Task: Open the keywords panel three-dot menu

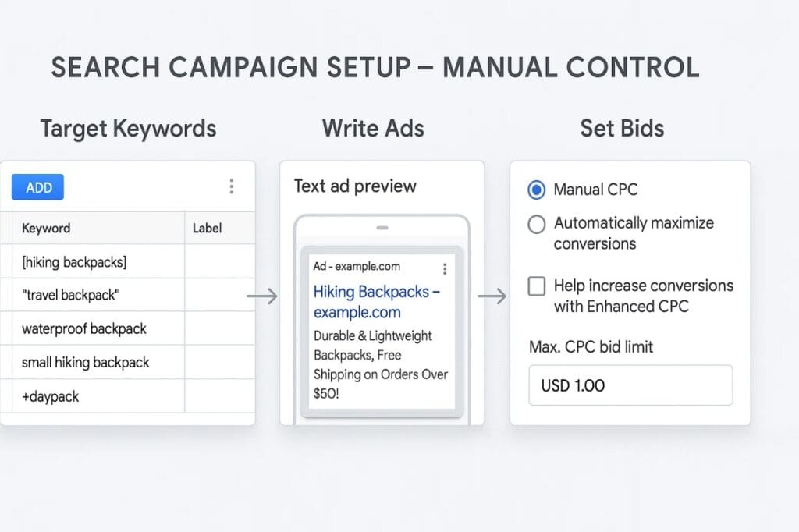Action: (231, 186)
